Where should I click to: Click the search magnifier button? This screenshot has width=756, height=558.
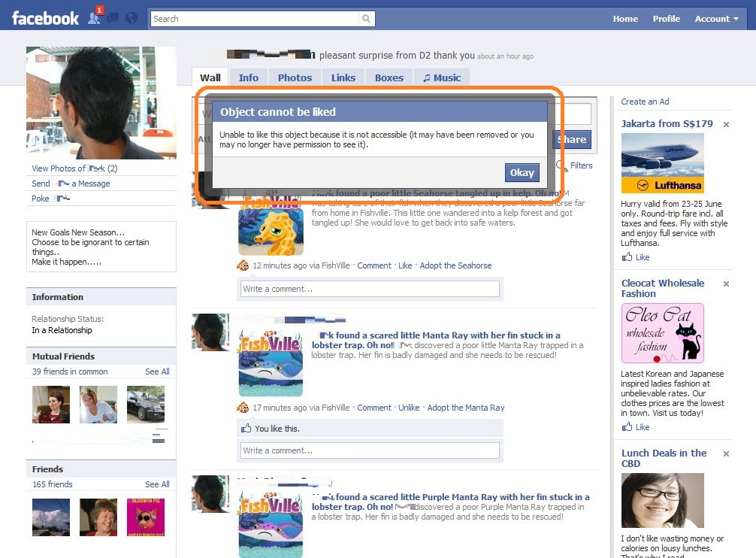(367, 18)
